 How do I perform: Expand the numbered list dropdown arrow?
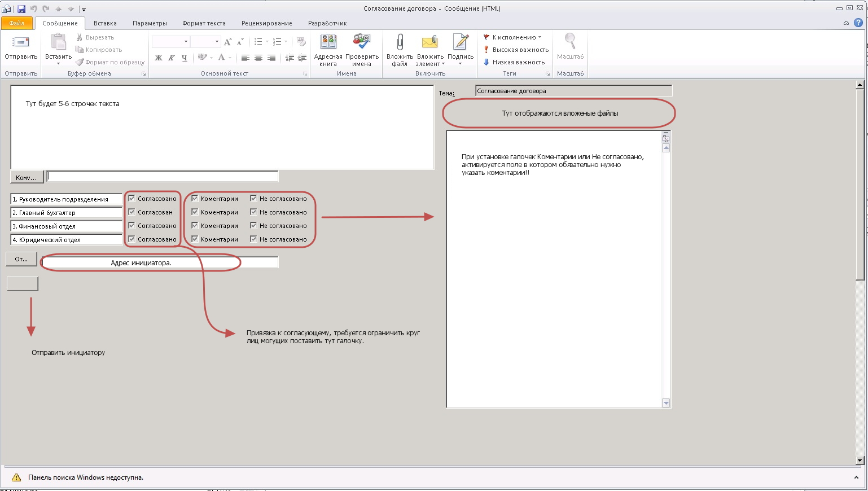click(286, 42)
